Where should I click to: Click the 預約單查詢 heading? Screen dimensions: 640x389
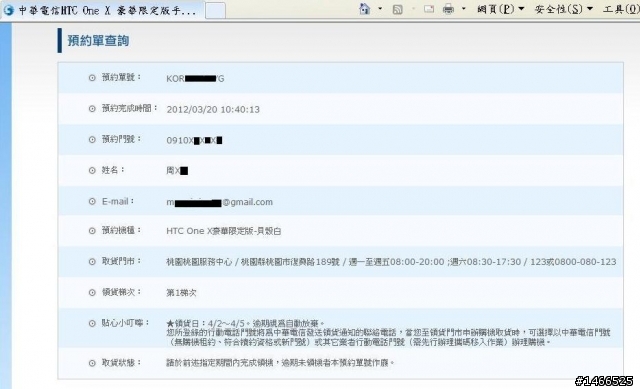[98, 40]
